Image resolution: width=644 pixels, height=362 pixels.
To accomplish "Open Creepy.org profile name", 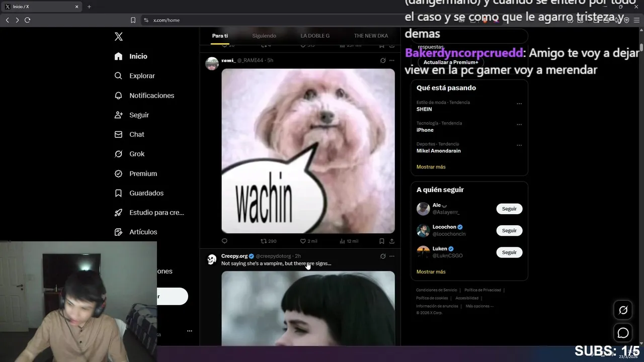I will pos(234,256).
